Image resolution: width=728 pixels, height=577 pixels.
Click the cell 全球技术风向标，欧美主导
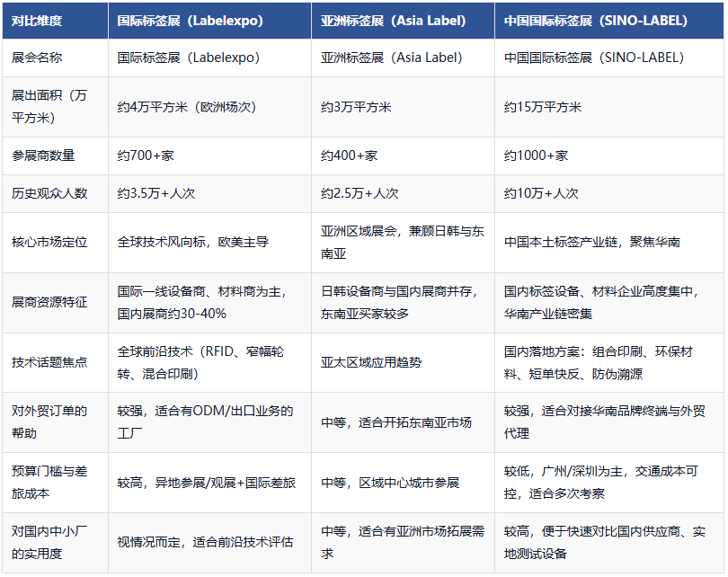[x=209, y=243]
